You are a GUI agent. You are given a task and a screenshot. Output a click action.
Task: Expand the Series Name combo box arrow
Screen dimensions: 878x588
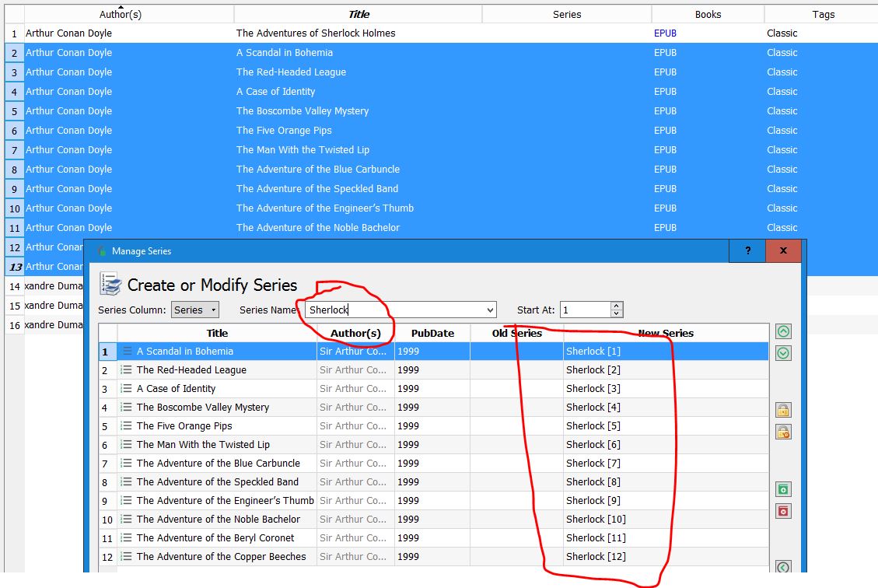click(x=490, y=310)
